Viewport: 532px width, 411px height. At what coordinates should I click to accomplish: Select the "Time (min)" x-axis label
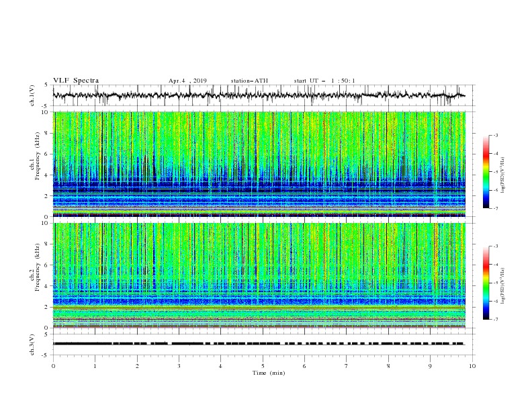[269, 373]
